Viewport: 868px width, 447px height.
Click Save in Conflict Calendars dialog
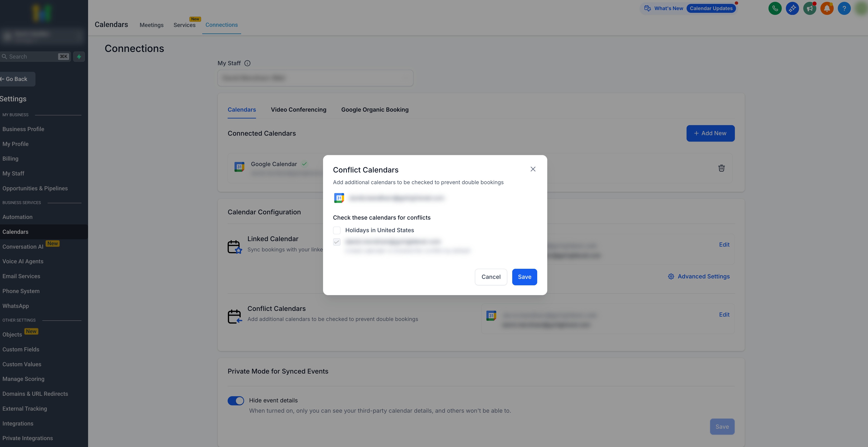click(524, 277)
